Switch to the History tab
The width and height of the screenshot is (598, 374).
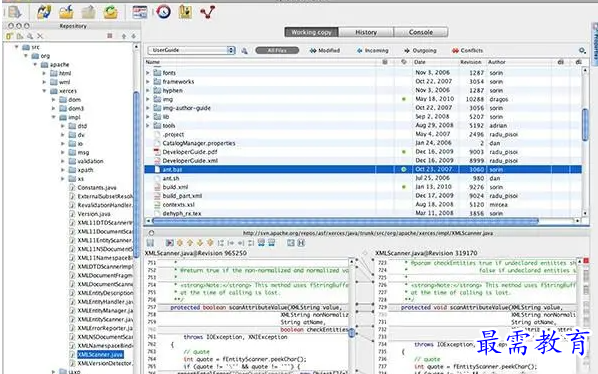(x=366, y=32)
